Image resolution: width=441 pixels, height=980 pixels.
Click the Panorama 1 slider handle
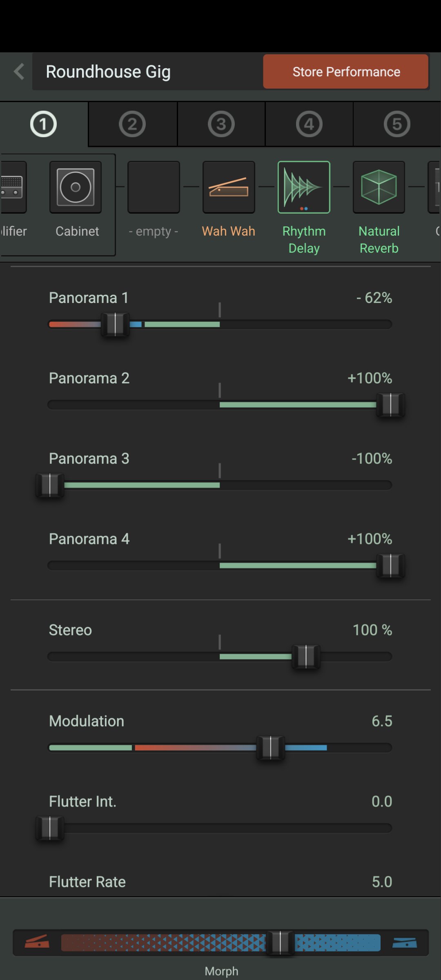115,324
